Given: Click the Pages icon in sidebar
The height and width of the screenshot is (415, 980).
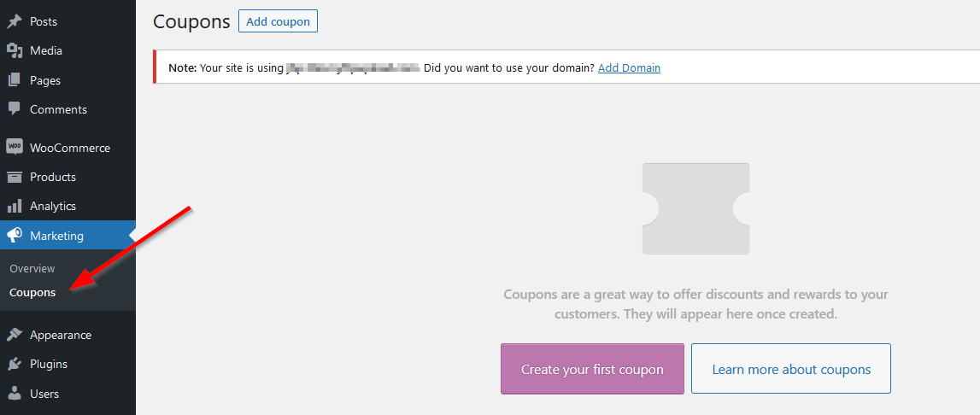Looking at the screenshot, I should (x=15, y=80).
